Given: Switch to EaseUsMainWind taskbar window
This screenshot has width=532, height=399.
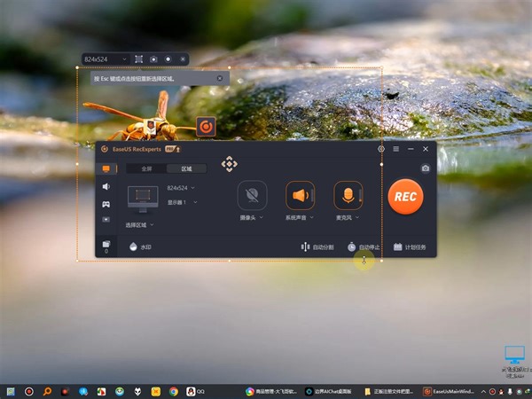Looking at the screenshot, I should 449,392.
